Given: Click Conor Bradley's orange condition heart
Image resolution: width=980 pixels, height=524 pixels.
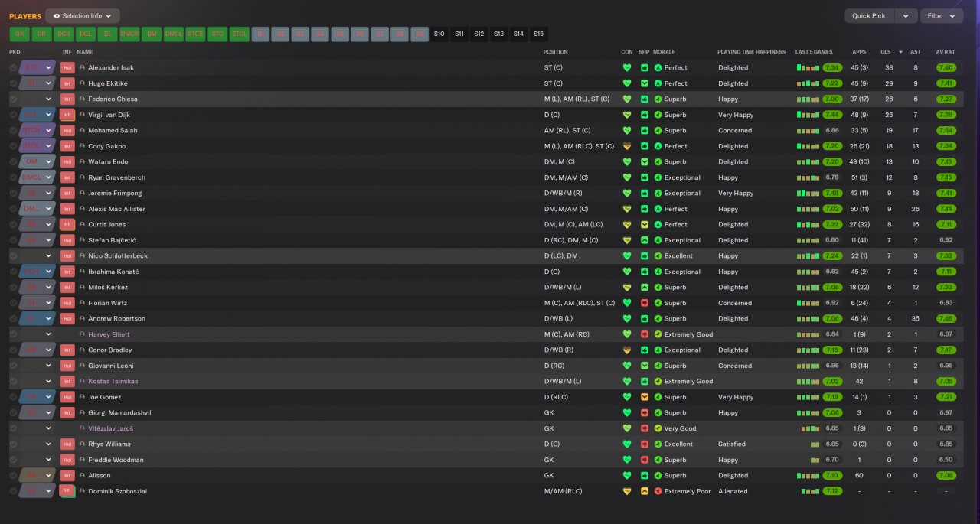Looking at the screenshot, I should pos(627,350).
